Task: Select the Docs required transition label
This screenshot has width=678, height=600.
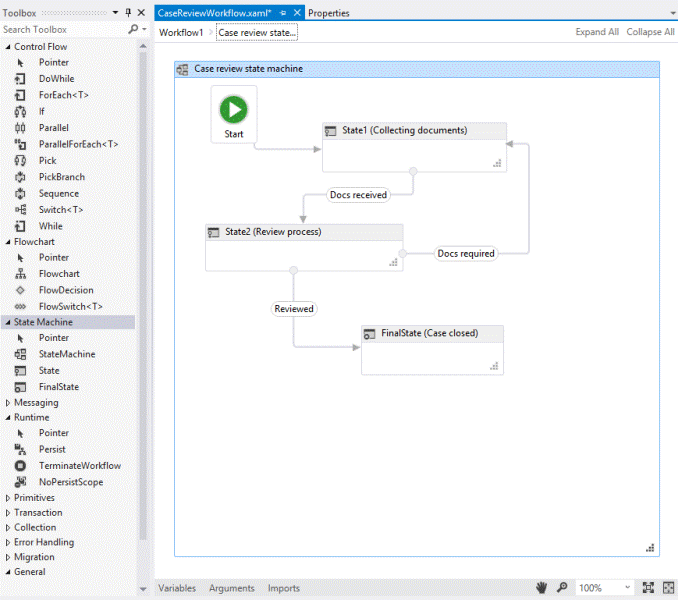Action: pos(466,254)
